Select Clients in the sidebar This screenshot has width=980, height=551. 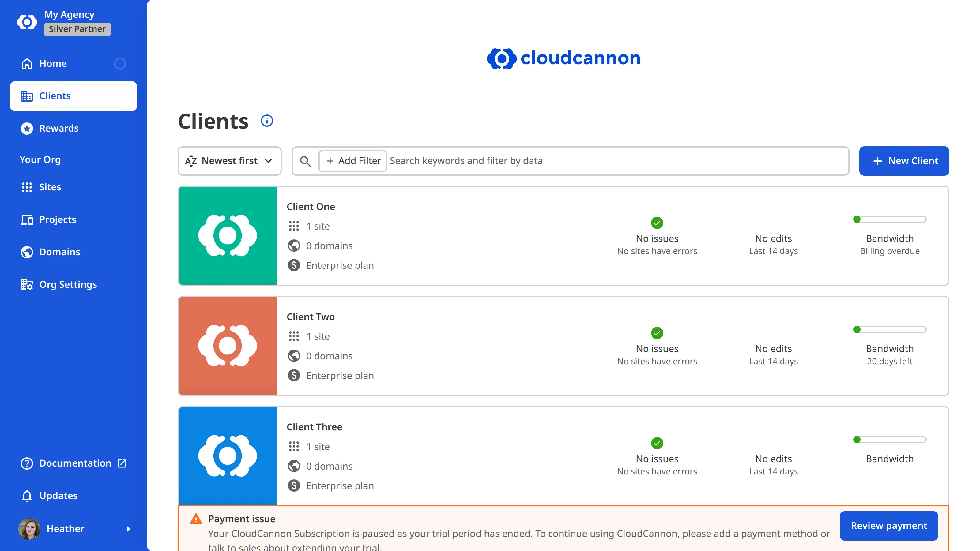(x=73, y=96)
